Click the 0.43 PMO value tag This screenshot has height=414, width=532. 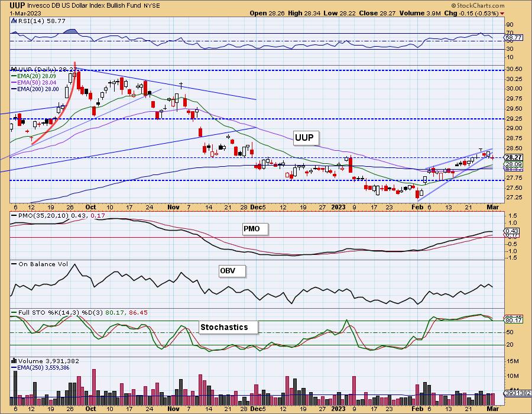513,231
